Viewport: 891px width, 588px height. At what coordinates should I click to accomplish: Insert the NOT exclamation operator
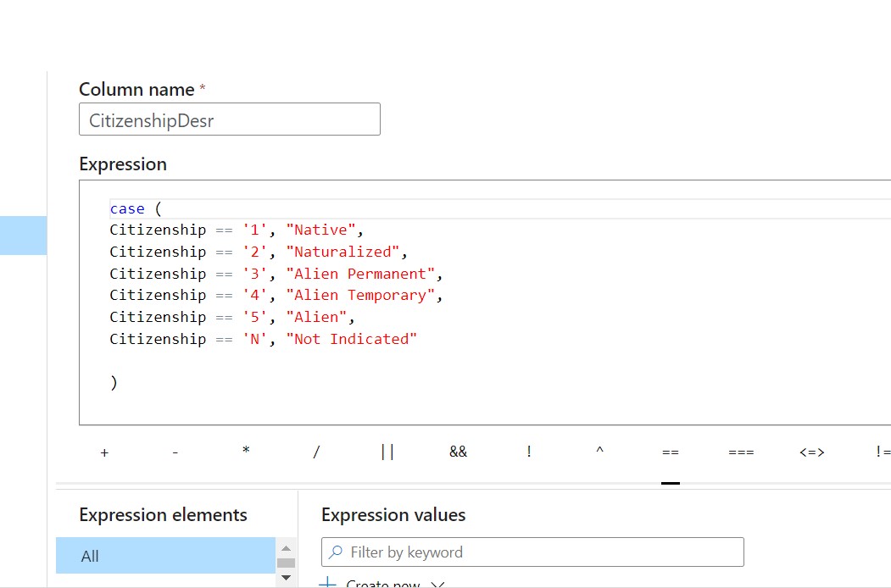tap(528, 452)
